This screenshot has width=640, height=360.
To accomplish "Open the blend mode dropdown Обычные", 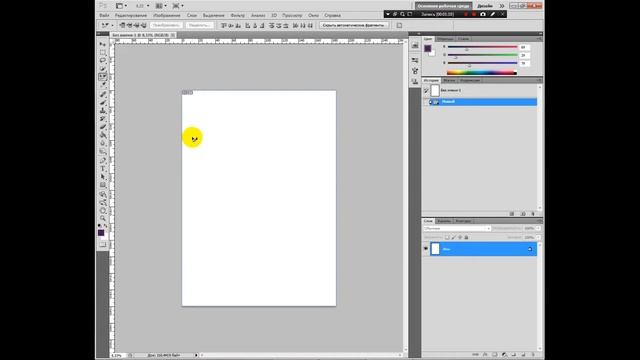I will tap(457, 229).
